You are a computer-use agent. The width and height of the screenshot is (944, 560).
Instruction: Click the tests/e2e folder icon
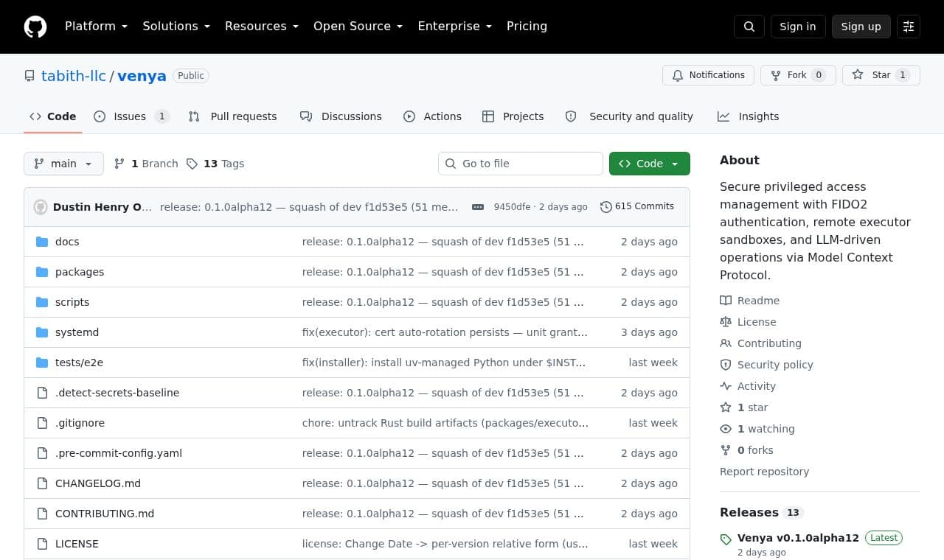(42, 363)
